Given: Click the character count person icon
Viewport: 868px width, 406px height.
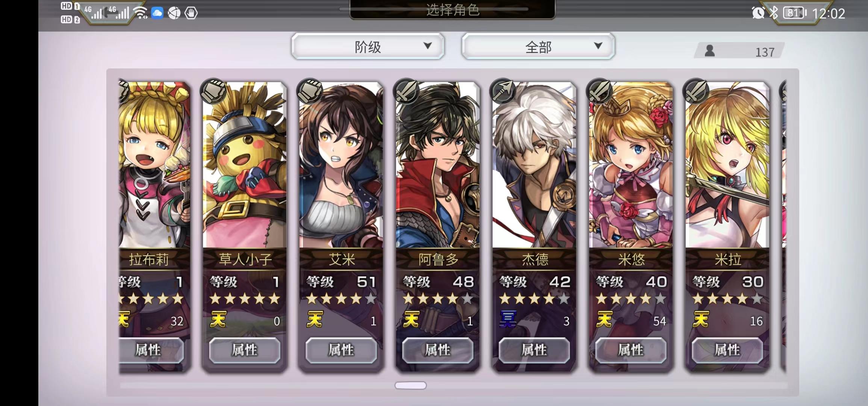Looking at the screenshot, I should pos(709,51).
